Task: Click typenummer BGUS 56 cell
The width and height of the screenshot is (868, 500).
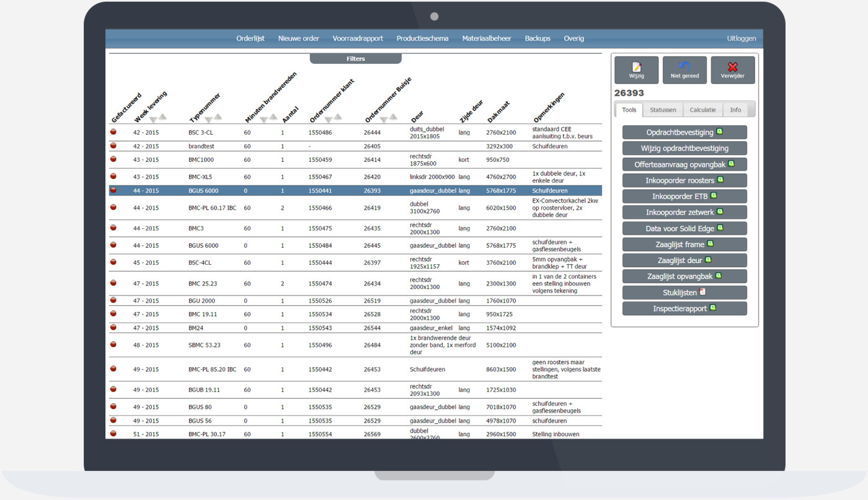Action: (x=200, y=421)
